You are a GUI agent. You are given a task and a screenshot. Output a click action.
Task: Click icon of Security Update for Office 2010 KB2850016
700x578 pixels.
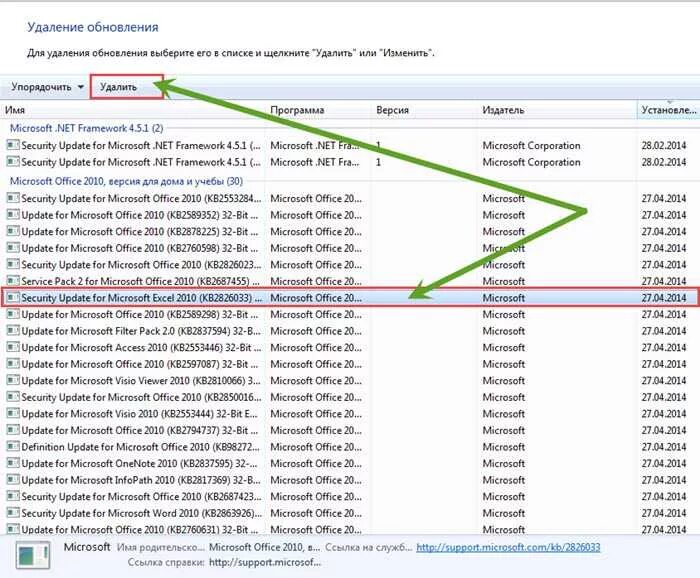[x=13, y=396]
